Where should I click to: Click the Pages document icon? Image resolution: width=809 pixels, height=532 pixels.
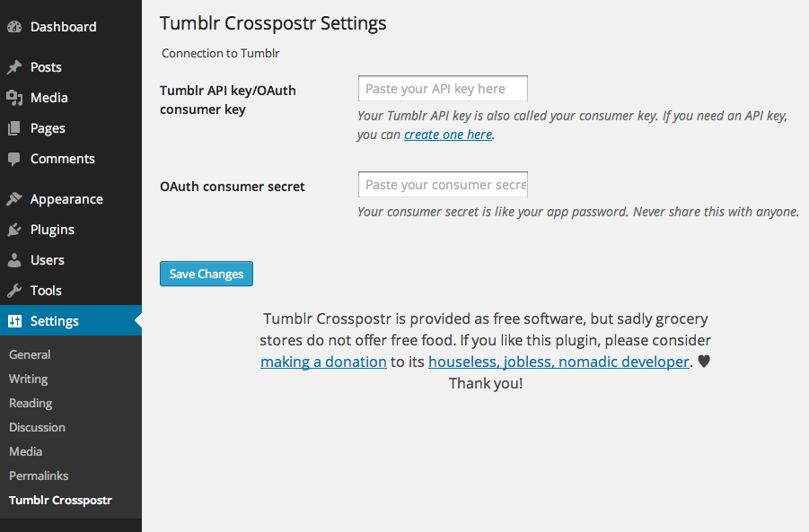click(x=14, y=128)
